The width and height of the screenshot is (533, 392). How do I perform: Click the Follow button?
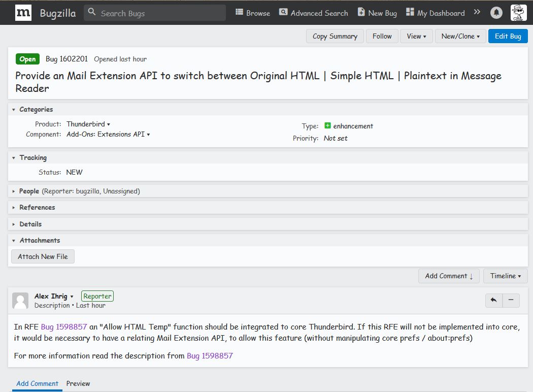382,36
